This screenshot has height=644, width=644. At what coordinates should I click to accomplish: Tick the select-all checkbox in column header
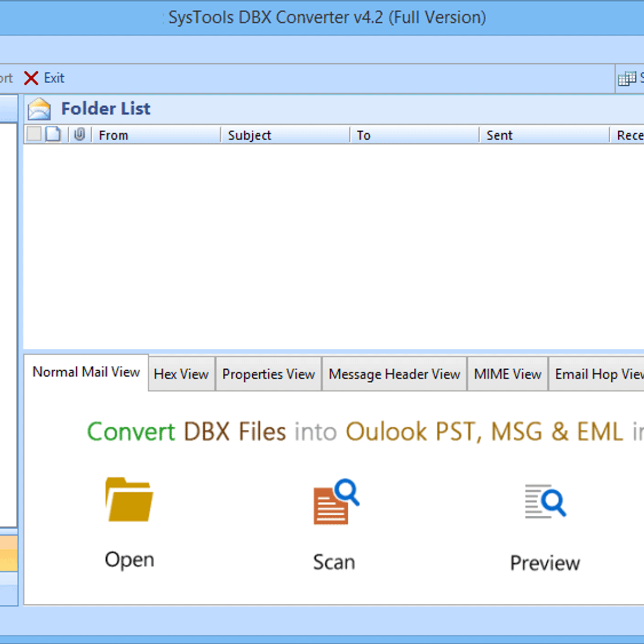click(x=34, y=134)
